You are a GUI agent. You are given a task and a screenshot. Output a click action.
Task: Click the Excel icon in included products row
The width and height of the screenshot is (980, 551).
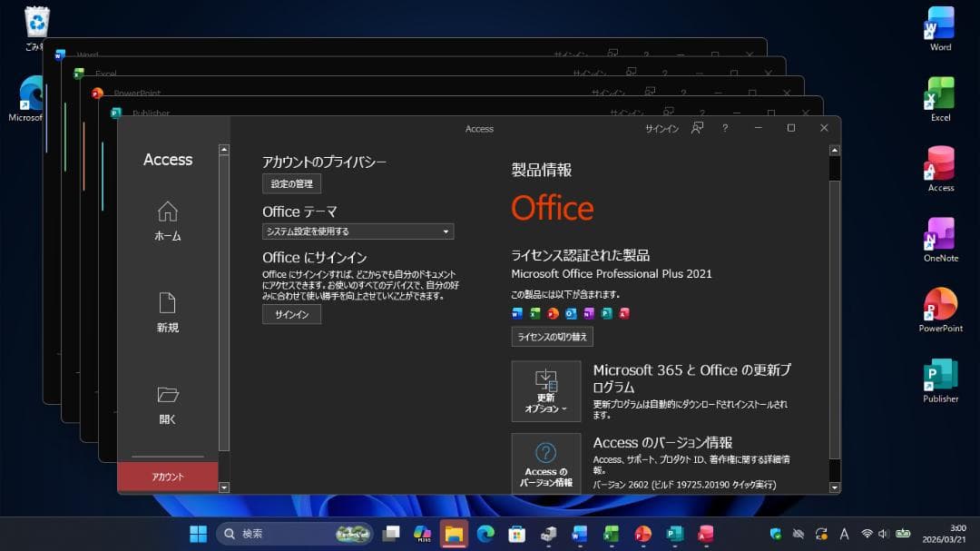[535, 313]
